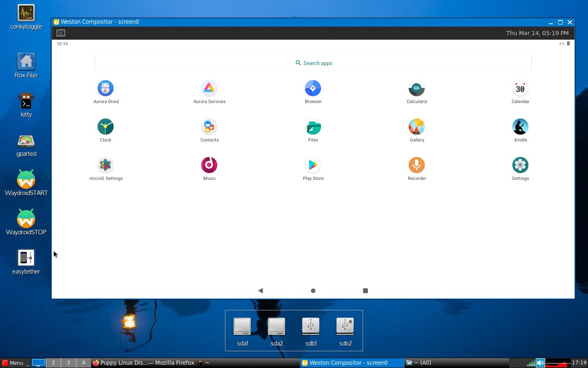This screenshot has width=588, height=368.
Task: Open microG Settings
Action: click(106, 166)
